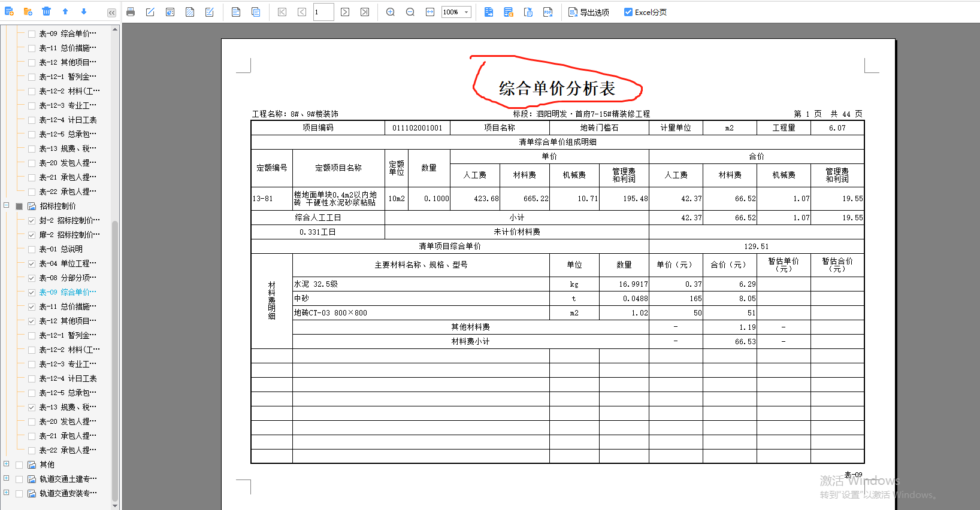980x510 pixels.
Task: Click the tree scrollbar down arrow
Action: tap(115, 506)
